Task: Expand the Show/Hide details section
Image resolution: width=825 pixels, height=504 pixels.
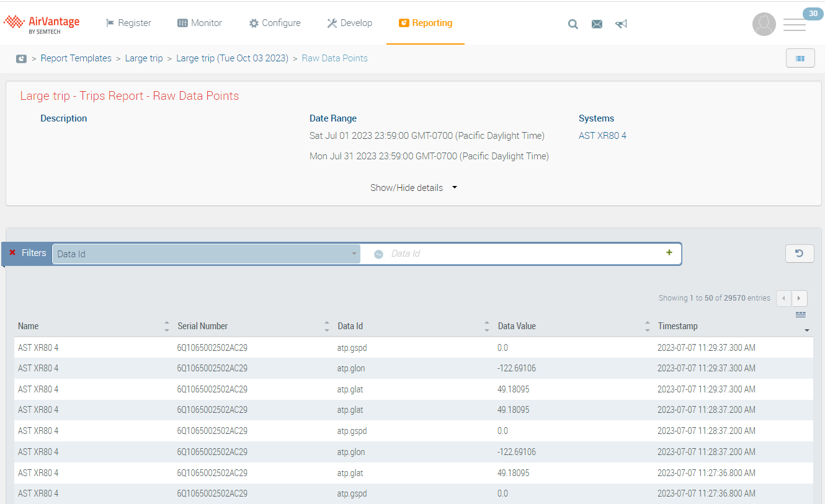Action: pyautogui.click(x=413, y=188)
